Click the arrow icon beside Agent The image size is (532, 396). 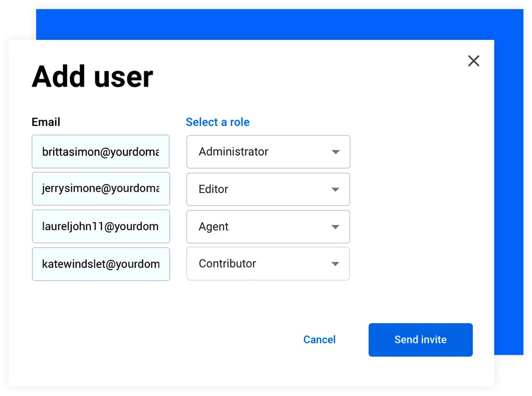point(335,227)
